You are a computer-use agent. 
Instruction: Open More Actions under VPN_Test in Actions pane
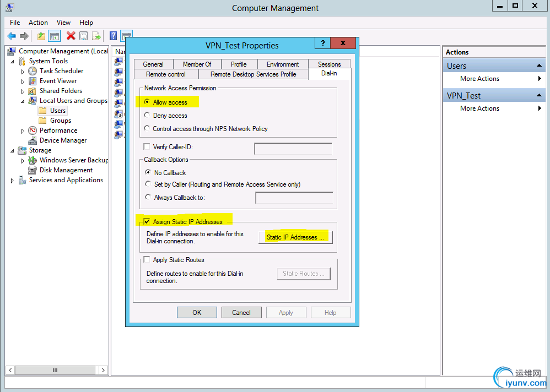[494, 108]
